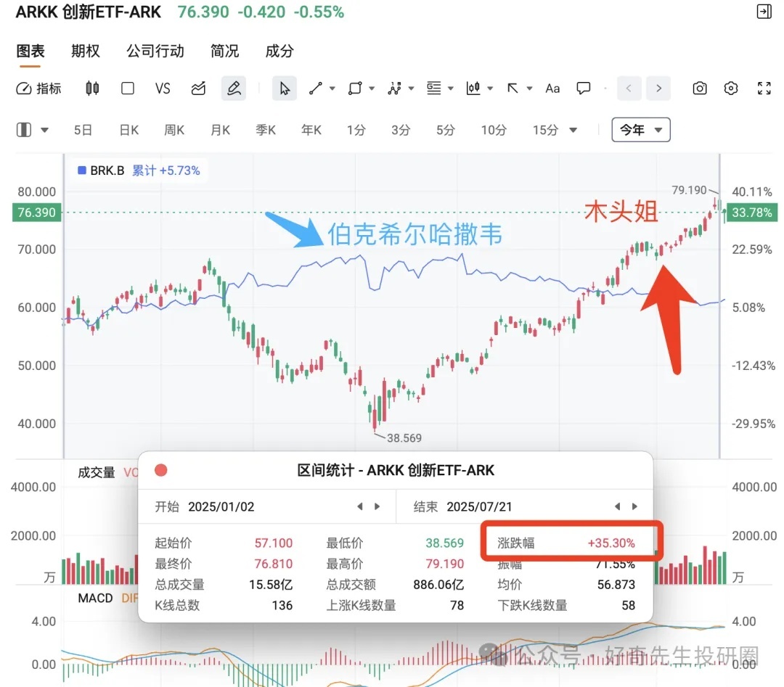Screen dimensions: 784x687
Task: Step end date 2025/07/21 forward
Action: 635,506
